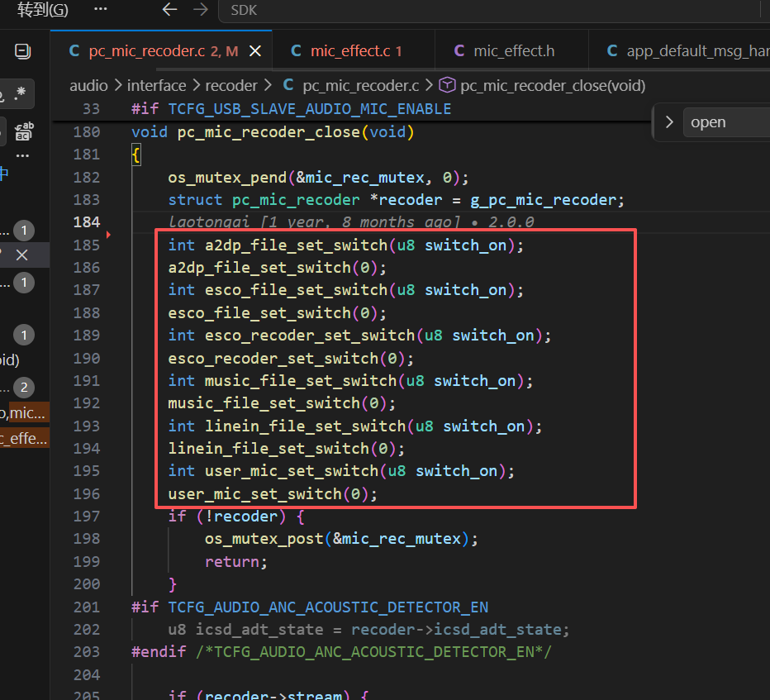Open the 转到(G) menu

(43, 9)
